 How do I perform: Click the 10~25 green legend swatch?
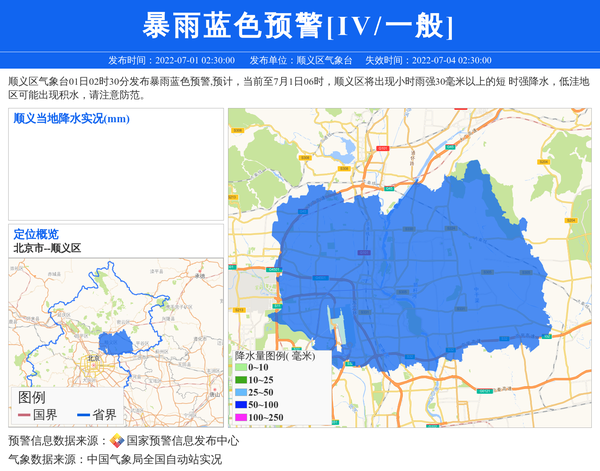click(x=241, y=380)
